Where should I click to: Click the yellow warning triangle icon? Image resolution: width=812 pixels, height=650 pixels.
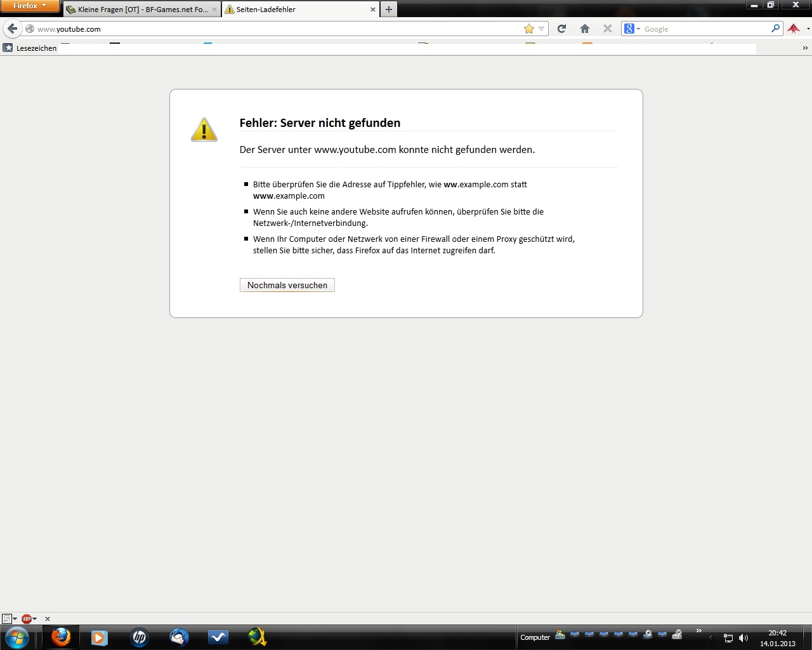(x=204, y=129)
